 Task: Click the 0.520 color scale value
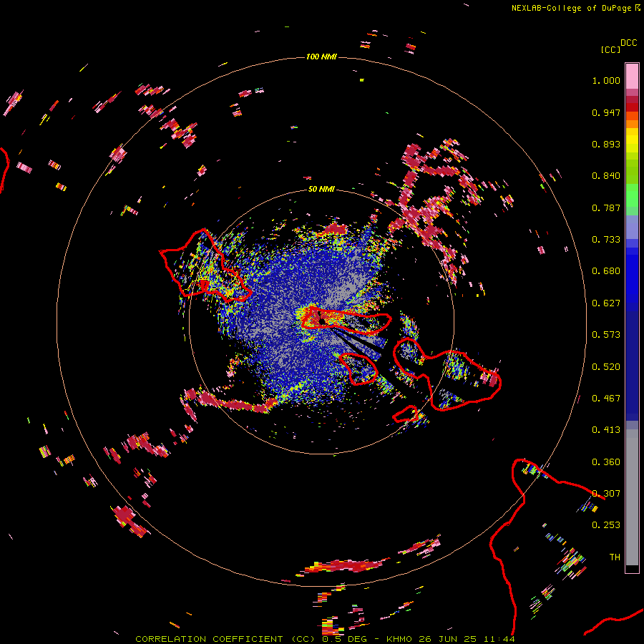606,367
